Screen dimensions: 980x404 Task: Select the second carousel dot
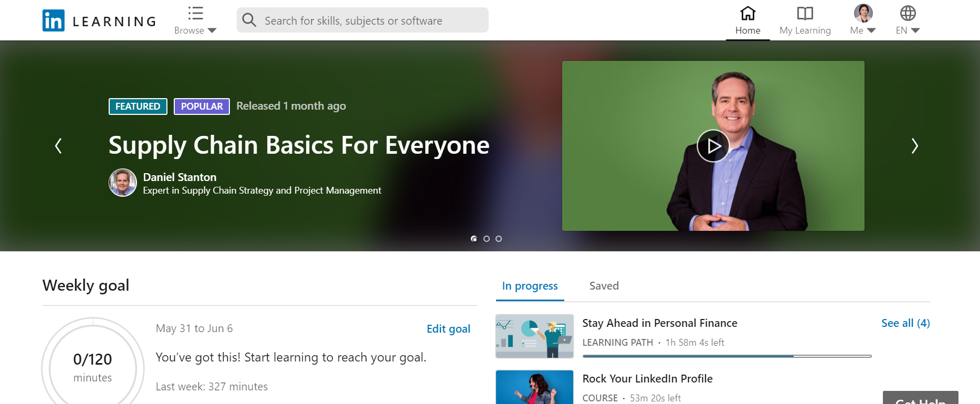[x=487, y=239]
